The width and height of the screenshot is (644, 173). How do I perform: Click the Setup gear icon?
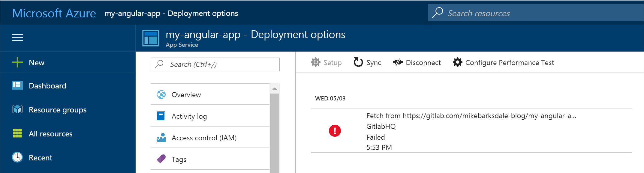point(316,62)
